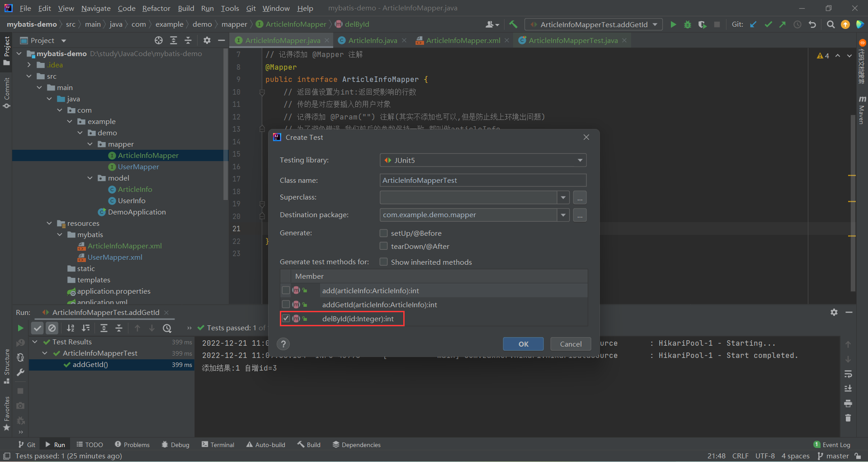Collapse the resources folder in tree

coord(49,224)
